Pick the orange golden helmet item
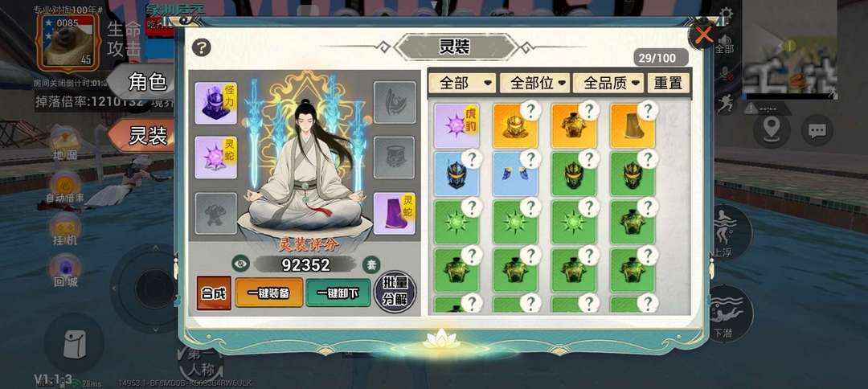The height and width of the screenshot is (389, 868). point(515,125)
